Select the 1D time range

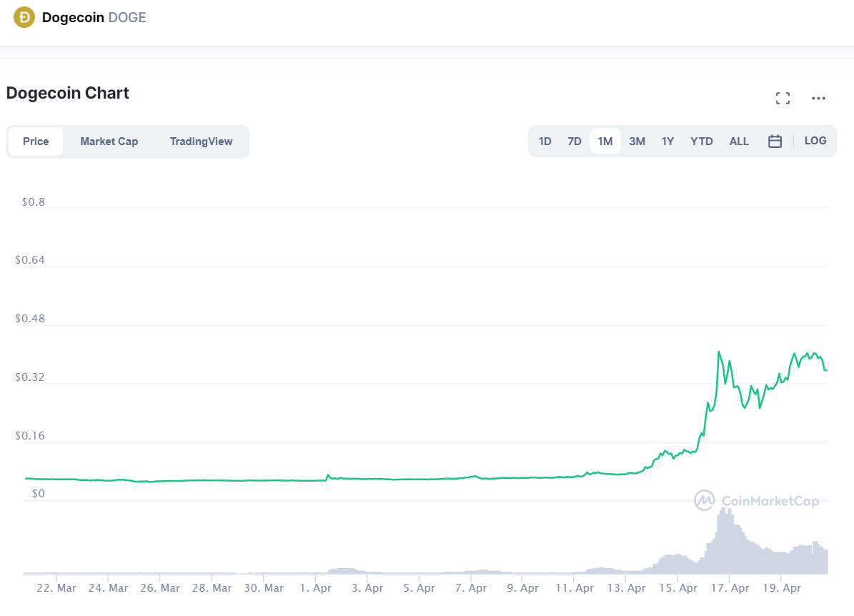[x=545, y=141]
